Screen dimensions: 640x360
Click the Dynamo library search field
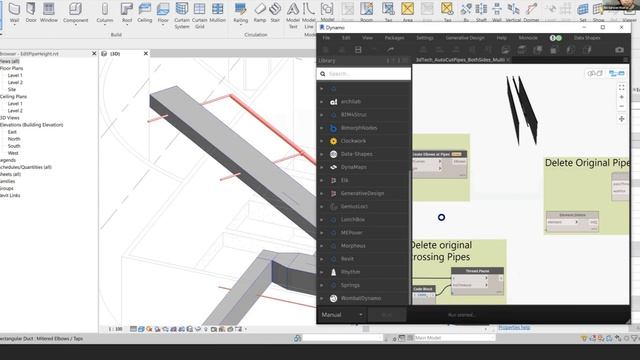(x=364, y=74)
